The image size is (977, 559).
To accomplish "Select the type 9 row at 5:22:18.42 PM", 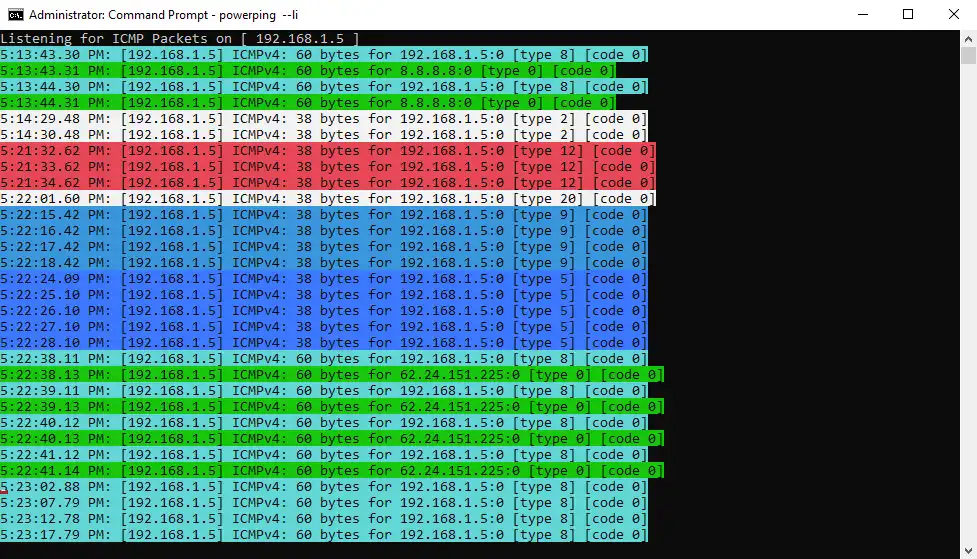I will click(324, 262).
